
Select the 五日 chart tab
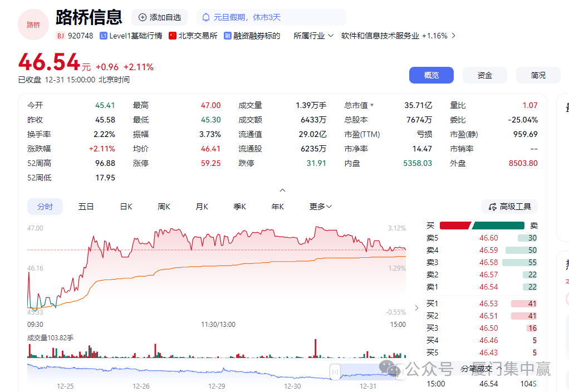86,207
